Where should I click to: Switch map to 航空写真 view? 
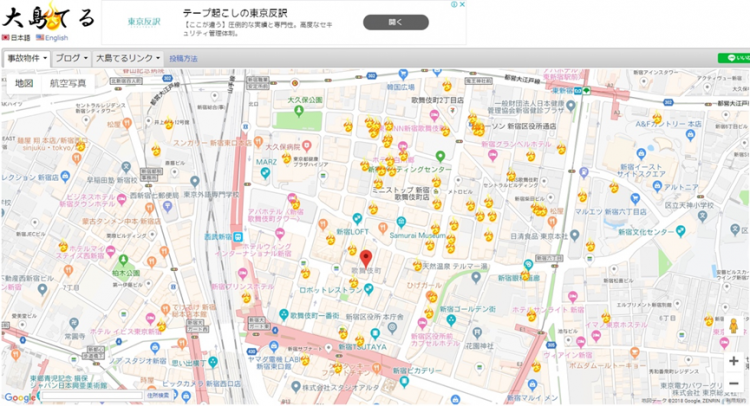coord(68,83)
